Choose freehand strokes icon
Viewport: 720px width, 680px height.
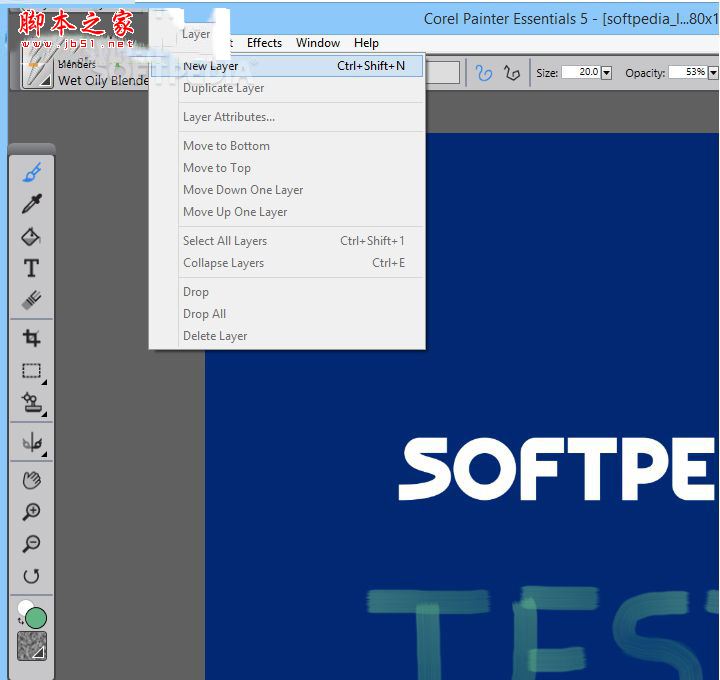click(484, 73)
